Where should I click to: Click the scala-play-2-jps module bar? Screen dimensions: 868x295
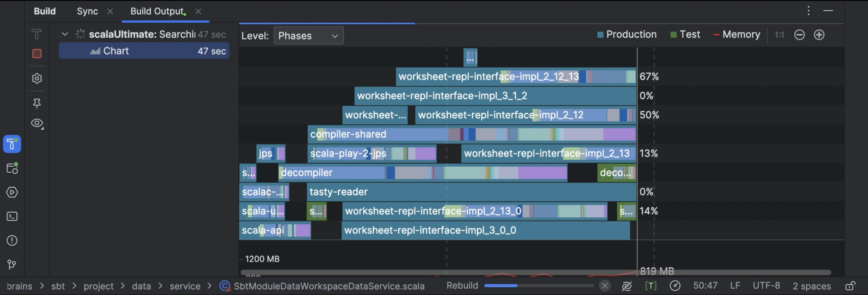click(372, 153)
